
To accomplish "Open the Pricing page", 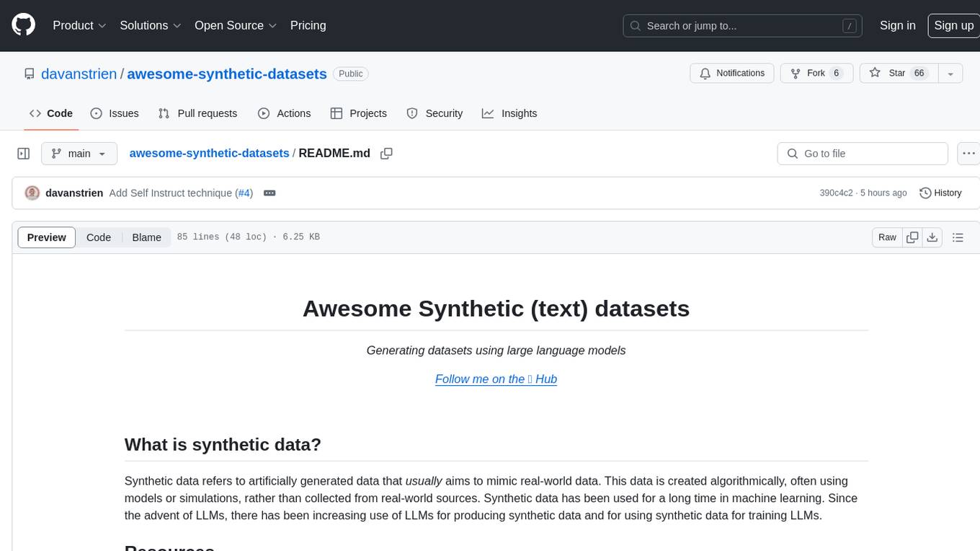I will (308, 25).
